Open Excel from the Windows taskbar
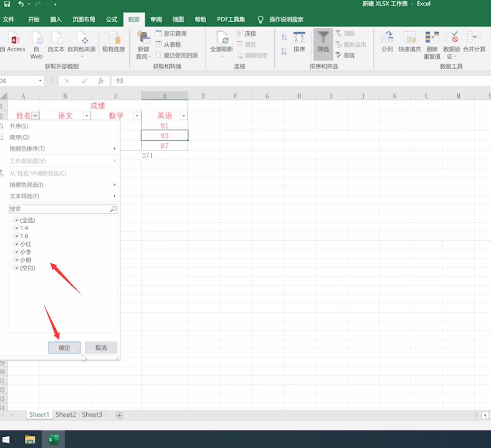 (53, 440)
